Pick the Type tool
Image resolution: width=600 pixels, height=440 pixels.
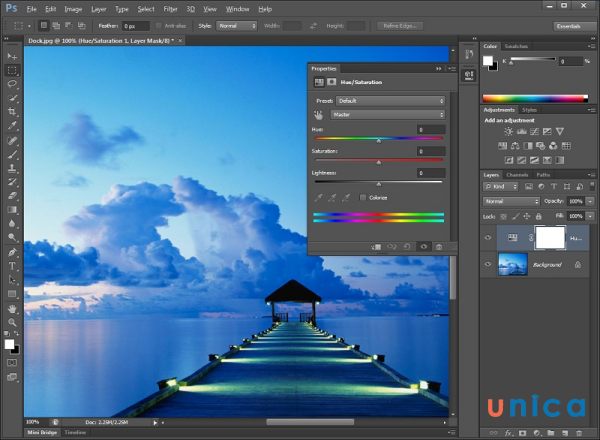pyautogui.click(x=12, y=266)
